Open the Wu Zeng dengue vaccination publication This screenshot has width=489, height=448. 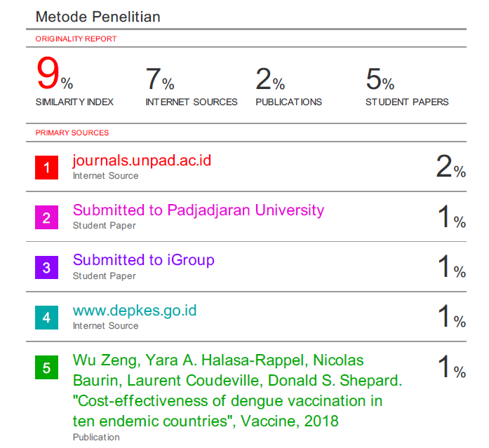point(237,391)
